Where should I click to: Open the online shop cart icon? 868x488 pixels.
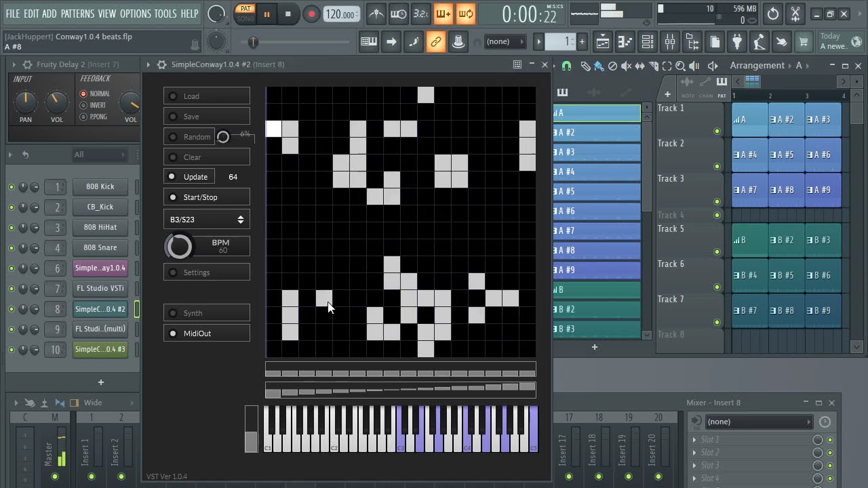804,42
